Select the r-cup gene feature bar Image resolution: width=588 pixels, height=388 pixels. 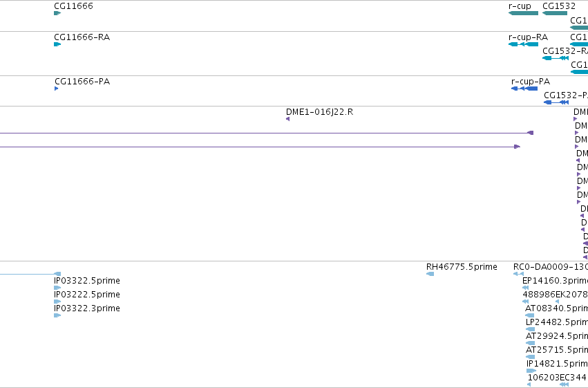(x=523, y=13)
